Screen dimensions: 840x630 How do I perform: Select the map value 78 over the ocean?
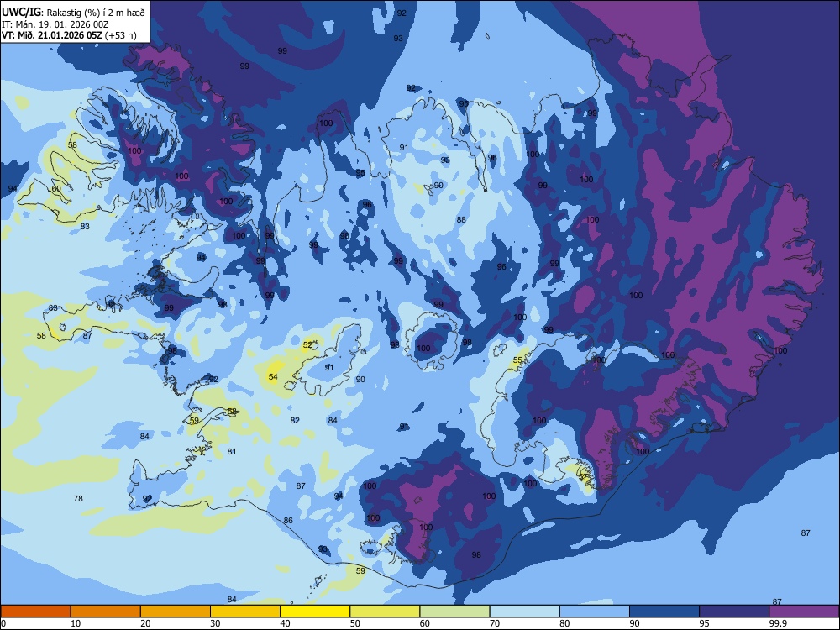pos(78,498)
